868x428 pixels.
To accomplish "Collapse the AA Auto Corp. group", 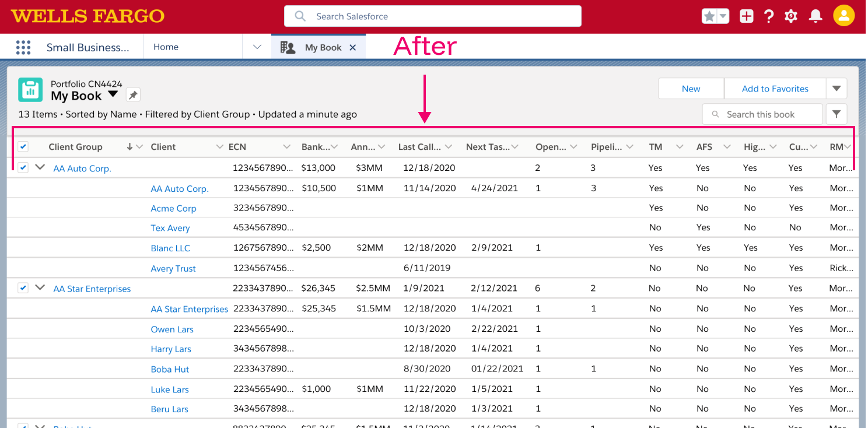I will point(40,167).
